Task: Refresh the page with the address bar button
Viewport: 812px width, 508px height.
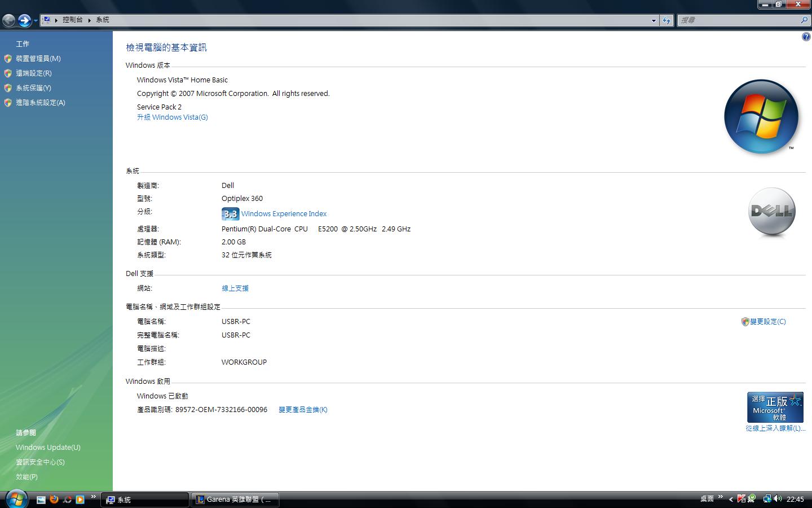Action: click(x=667, y=20)
